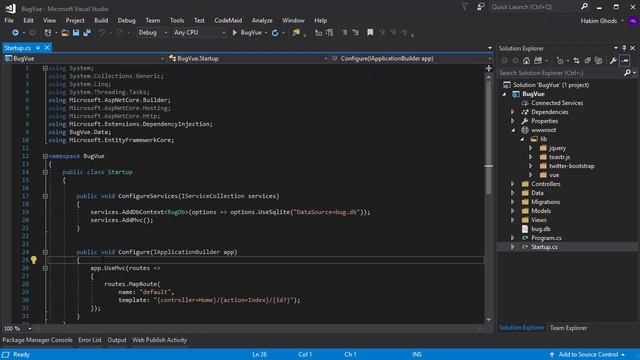This screenshot has height=360, width=640.
Task: Click the Comment selection toolbar icon
Action: (x=344, y=33)
